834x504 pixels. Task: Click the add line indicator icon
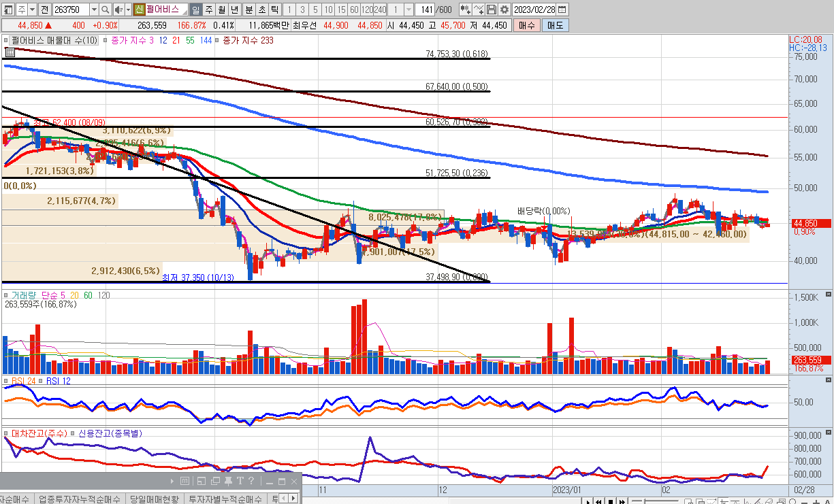(479, 10)
